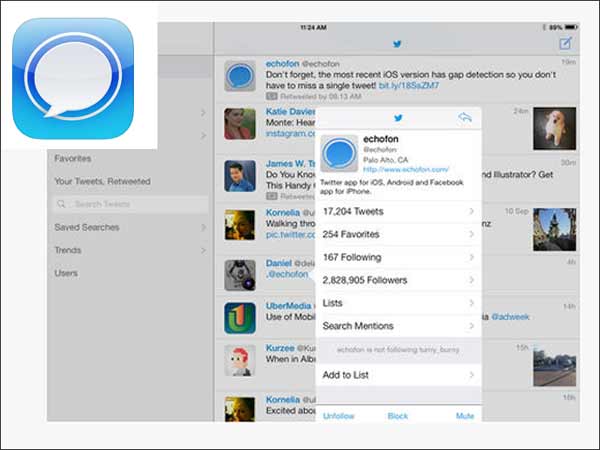Open Kurzee's cartoon avatar
Image resolution: width=600 pixels, height=450 pixels.
[240, 360]
